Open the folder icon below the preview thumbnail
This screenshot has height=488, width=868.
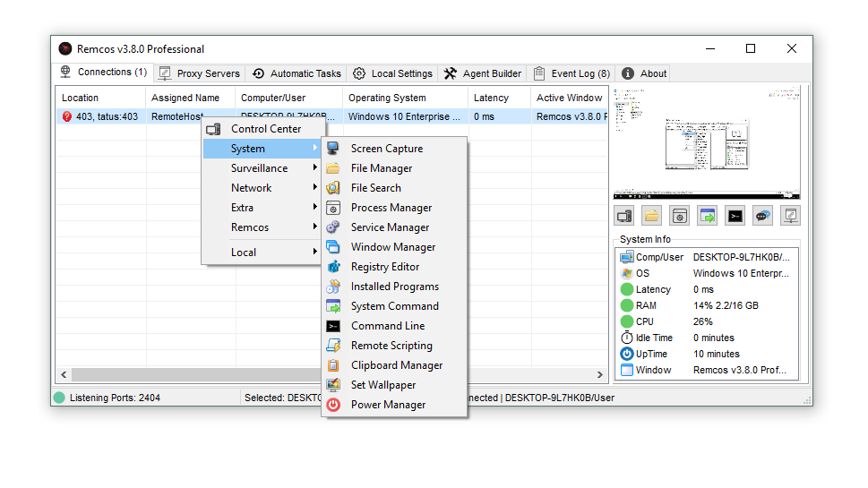pos(651,216)
